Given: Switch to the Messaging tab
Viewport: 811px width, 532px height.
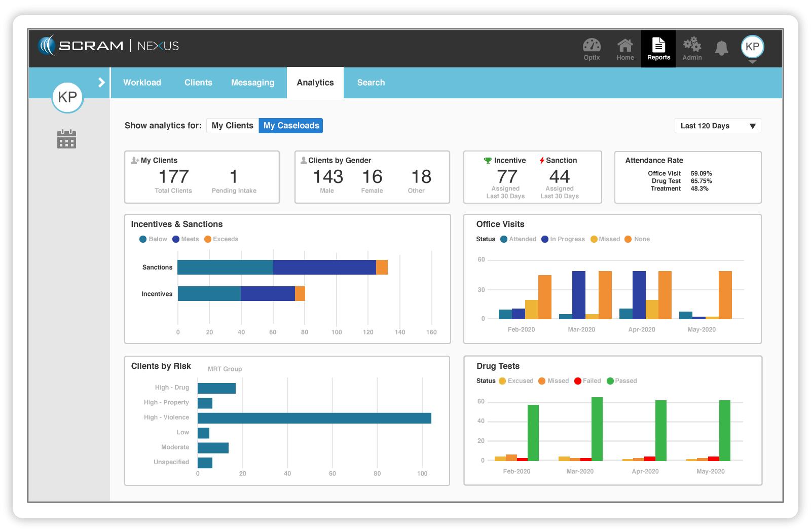Looking at the screenshot, I should [252, 83].
